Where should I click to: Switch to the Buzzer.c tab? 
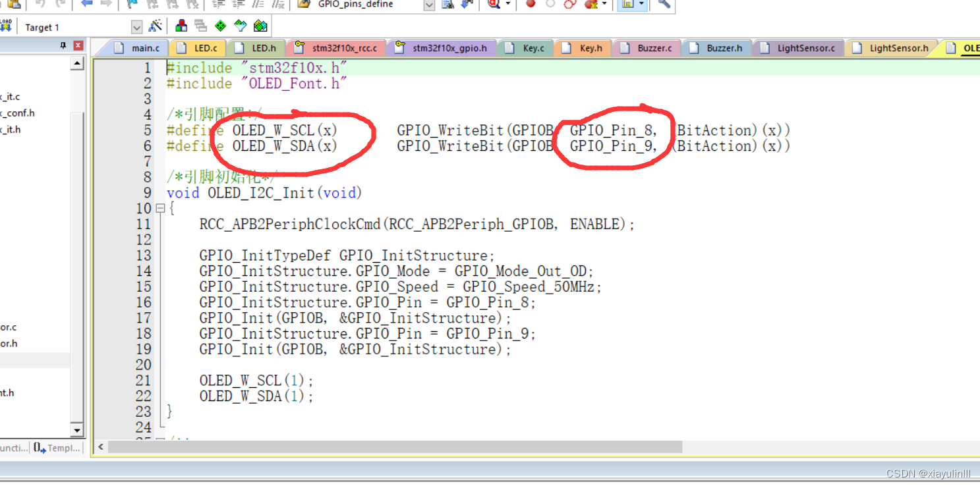[x=647, y=48]
